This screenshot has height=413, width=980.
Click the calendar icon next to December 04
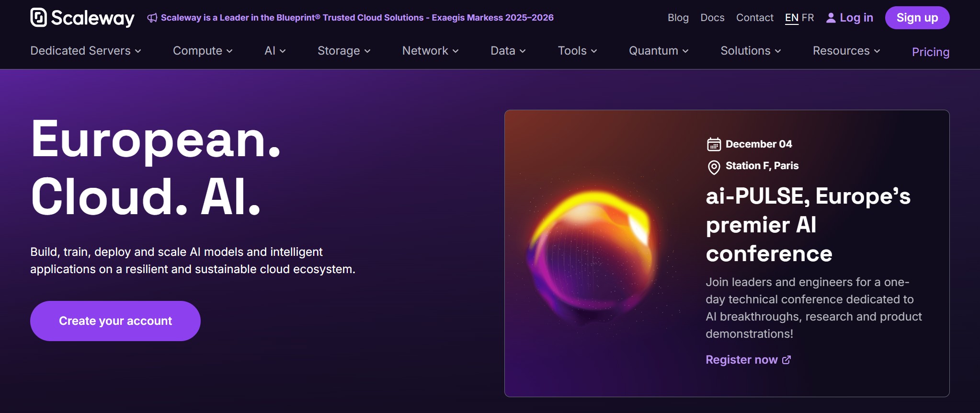tap(714, 144)
